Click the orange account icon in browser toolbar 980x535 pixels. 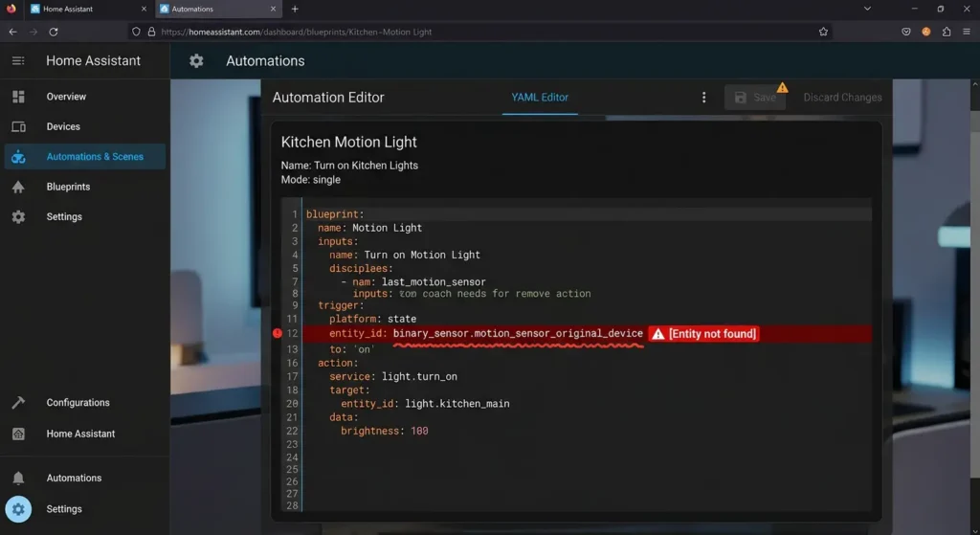click(926, 32)
